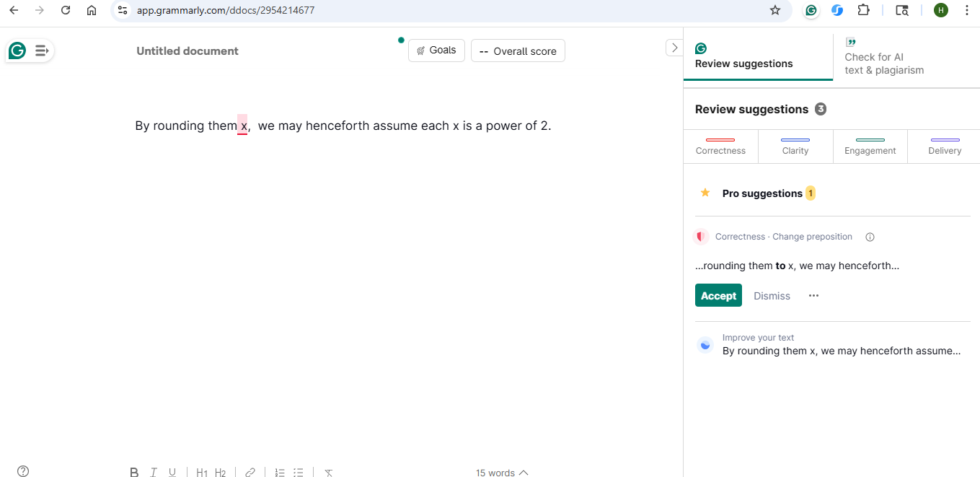
Task: Click the browser Back arrow
Action: pos(14,10)
